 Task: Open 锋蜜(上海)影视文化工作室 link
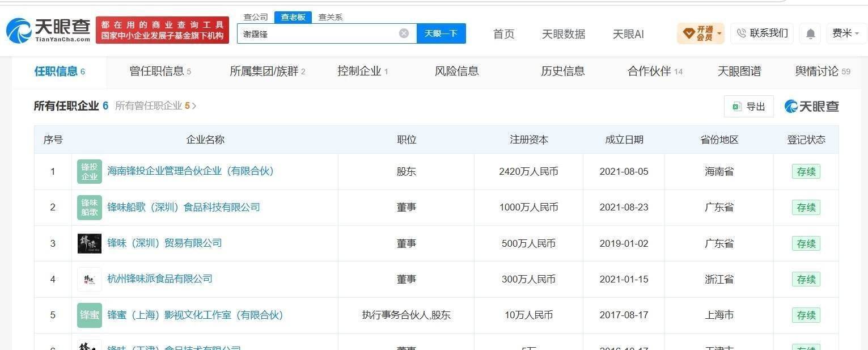195,315
